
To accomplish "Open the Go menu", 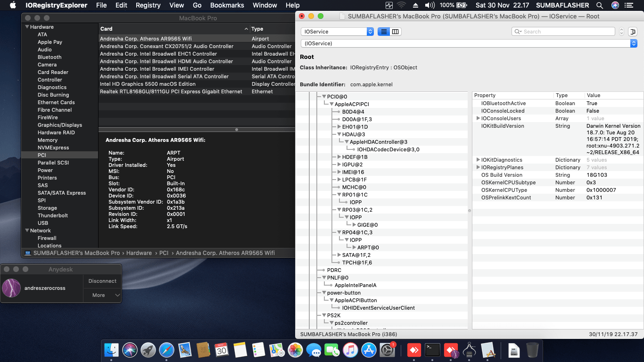I will pos(198,5).
